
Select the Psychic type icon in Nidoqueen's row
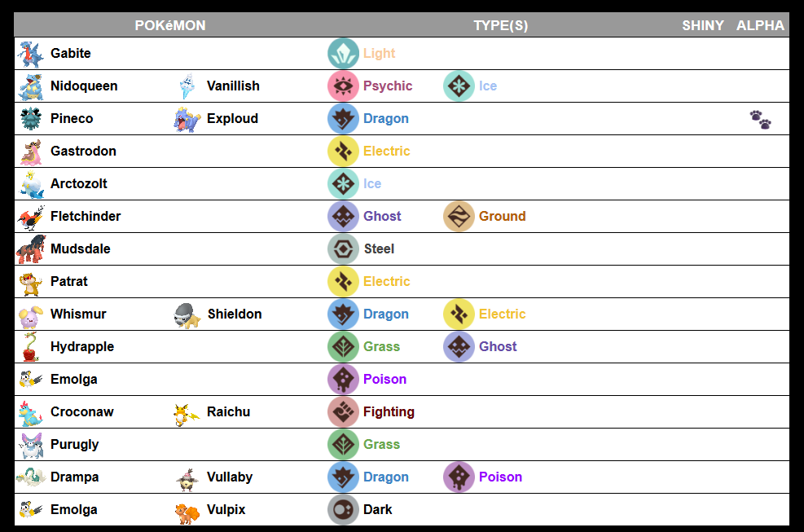(343, 86)
